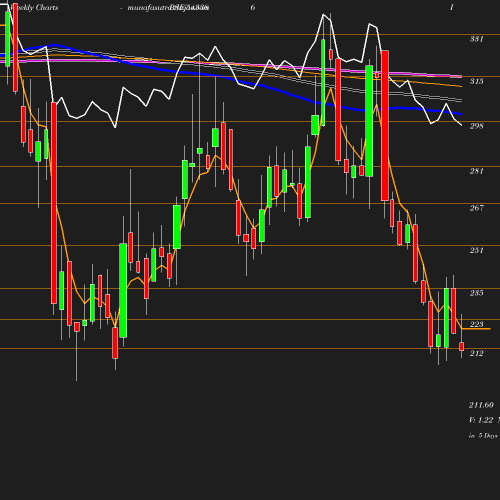The image size is (500, 500).
Task: Click the volume reading 'V: 1.22'
Action: [x=481, y=420]
